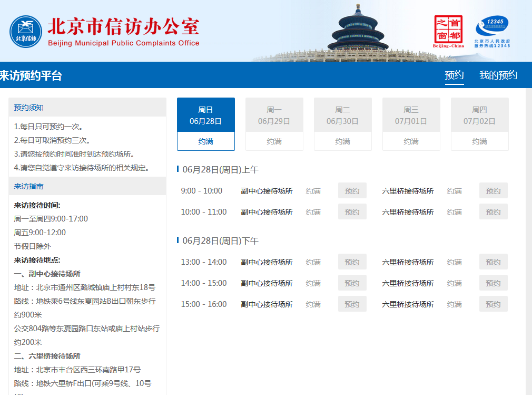
Task: Select the 周日 06月28日 date card
Action: pyautogui.click(x=205, y=123)
